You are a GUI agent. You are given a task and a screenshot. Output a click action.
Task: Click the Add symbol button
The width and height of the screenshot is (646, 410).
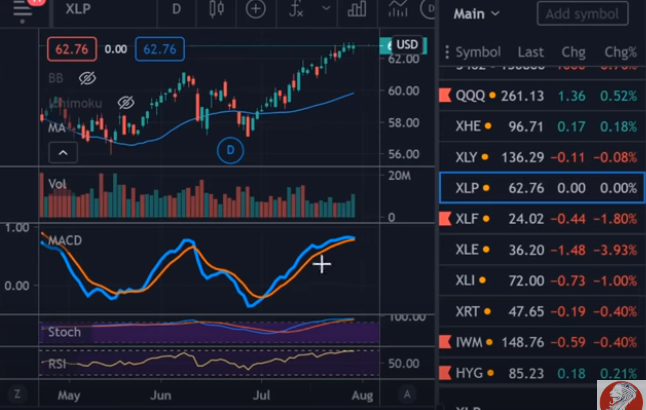583,14
